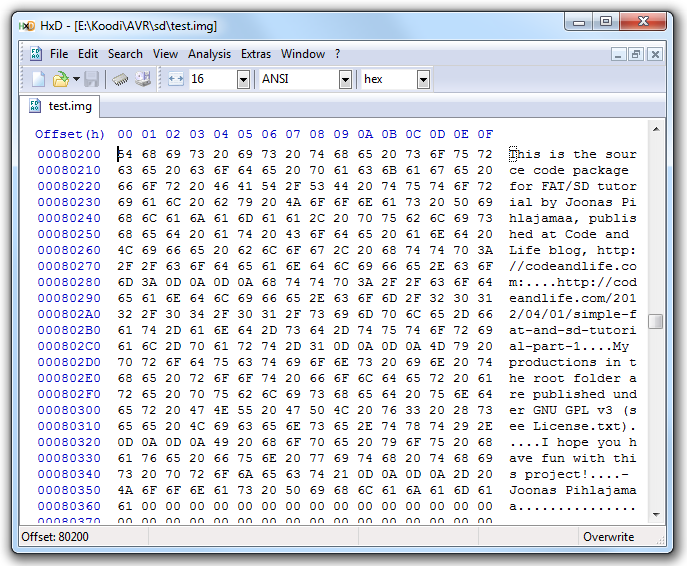Image resolution: width=687 pixels, height=566 pixels.
Task: Click decoded text 'ee License.txt).'
Action: 573,426
